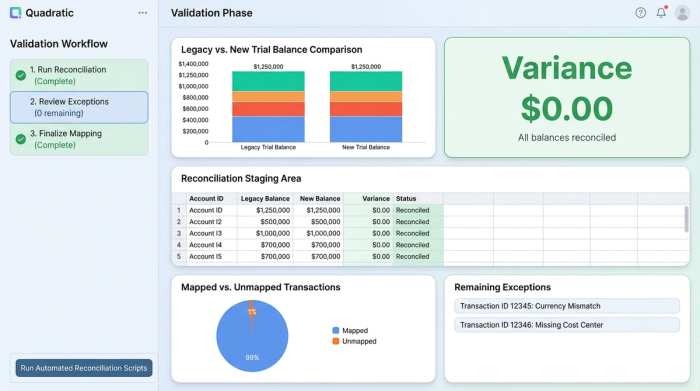Select step 1. Run Reconciliation
The height and width of the screenshot is (391, 700).
pos(79,75)
